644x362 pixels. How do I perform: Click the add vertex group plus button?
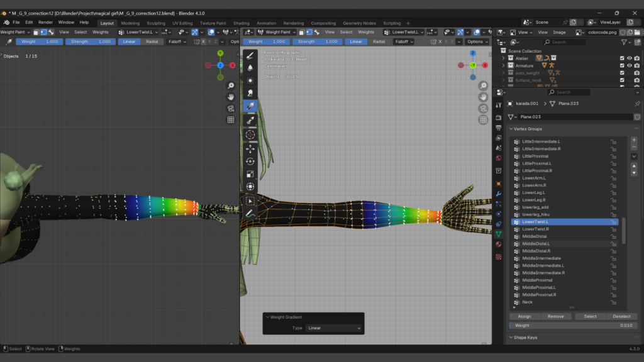pos(634,140)
